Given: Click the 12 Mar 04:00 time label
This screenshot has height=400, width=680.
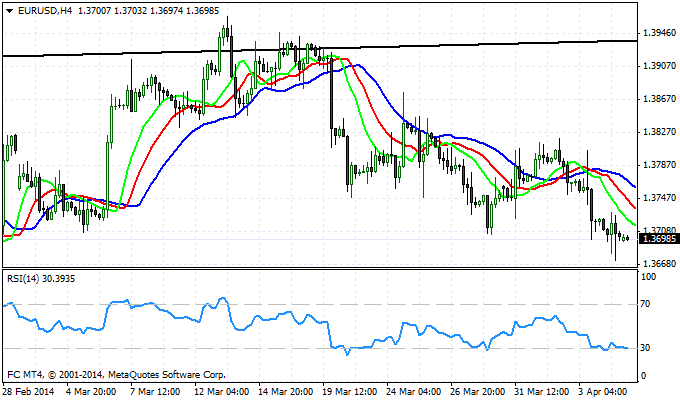Looking at the screenshot, I should [x=222, y=391].
